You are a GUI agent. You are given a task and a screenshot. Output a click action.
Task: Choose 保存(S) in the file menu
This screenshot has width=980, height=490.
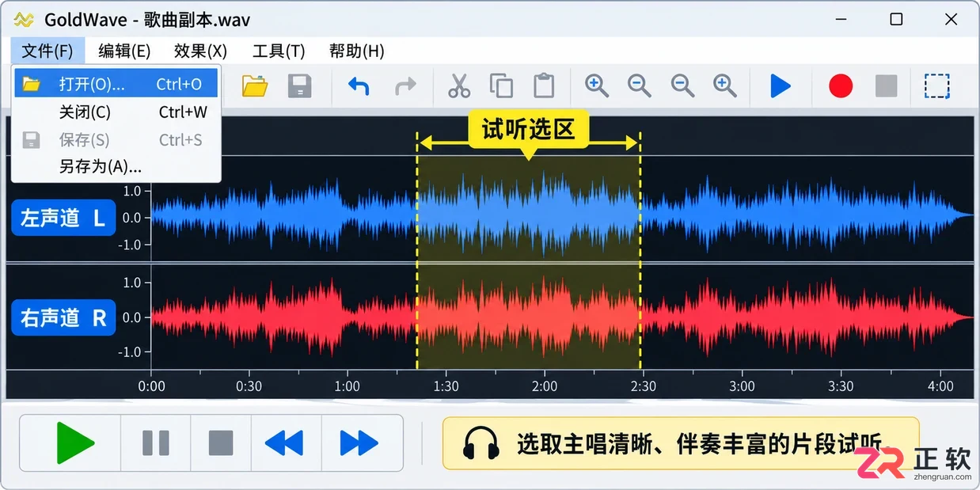116,140
